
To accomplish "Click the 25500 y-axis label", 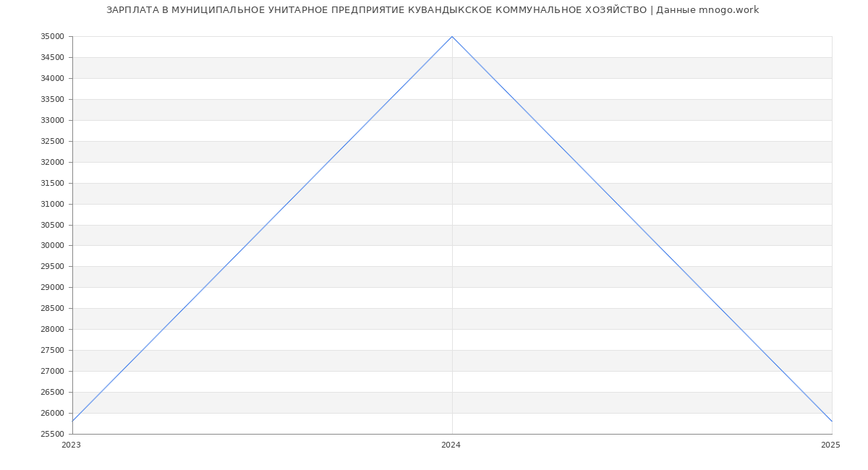I will [x=53, y=435].
